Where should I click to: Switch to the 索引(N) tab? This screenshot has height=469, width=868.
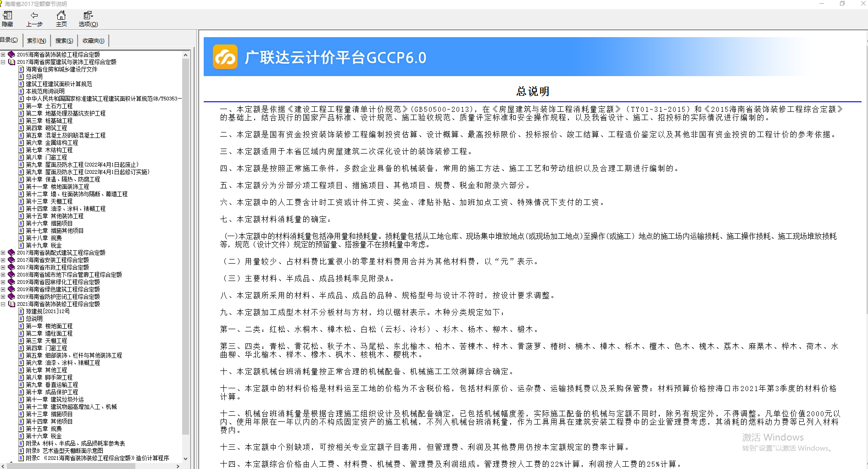pyautogui.click(x=36, y=40)
